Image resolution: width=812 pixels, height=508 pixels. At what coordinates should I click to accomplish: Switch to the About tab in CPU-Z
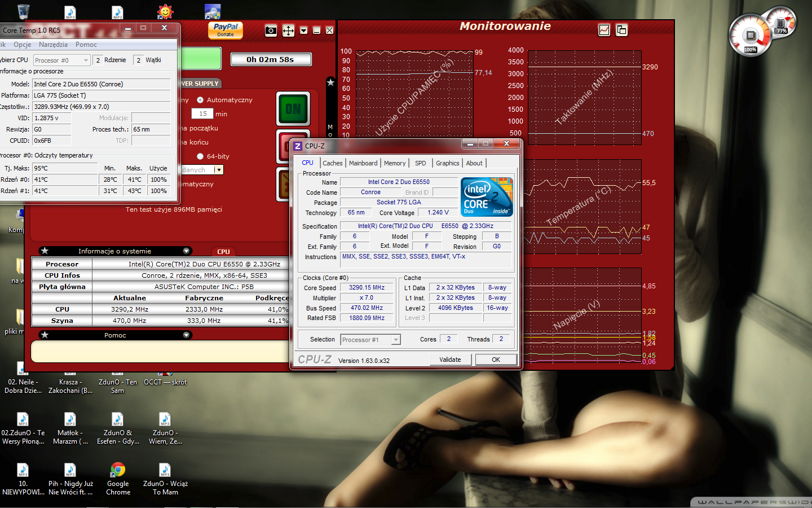[x=474, y=163]
